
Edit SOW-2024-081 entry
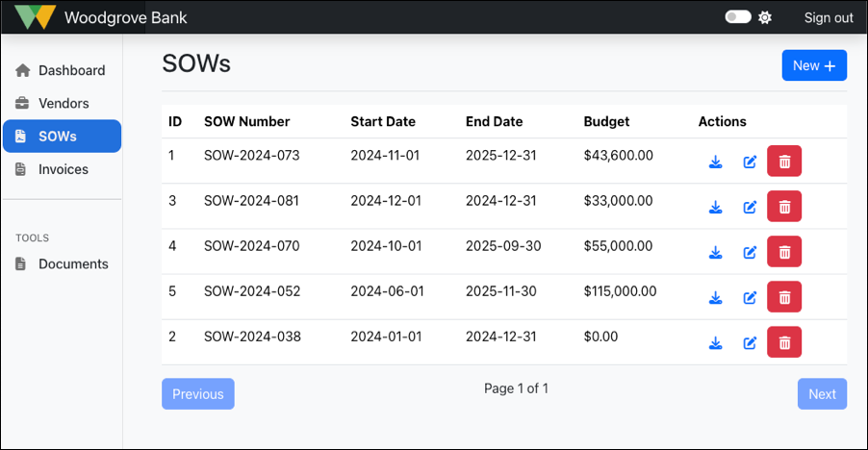click(750, 207)
